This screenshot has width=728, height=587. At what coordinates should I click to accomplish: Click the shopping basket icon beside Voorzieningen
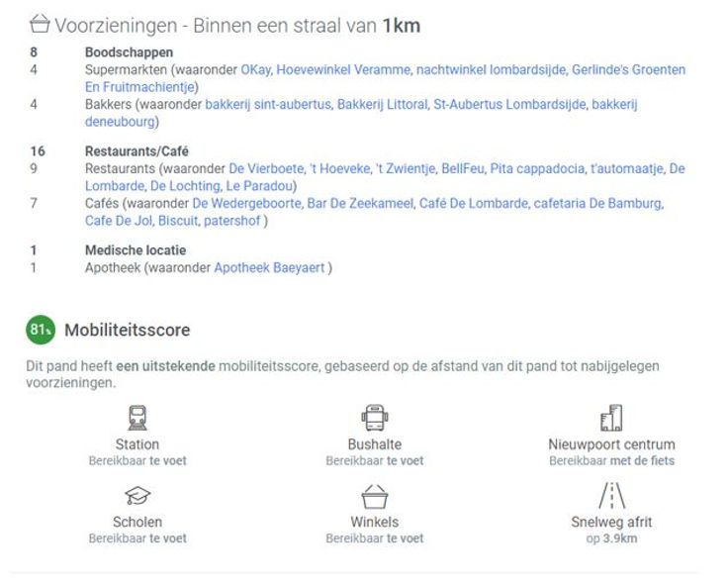pyautogui.click(x=40, y=25)
